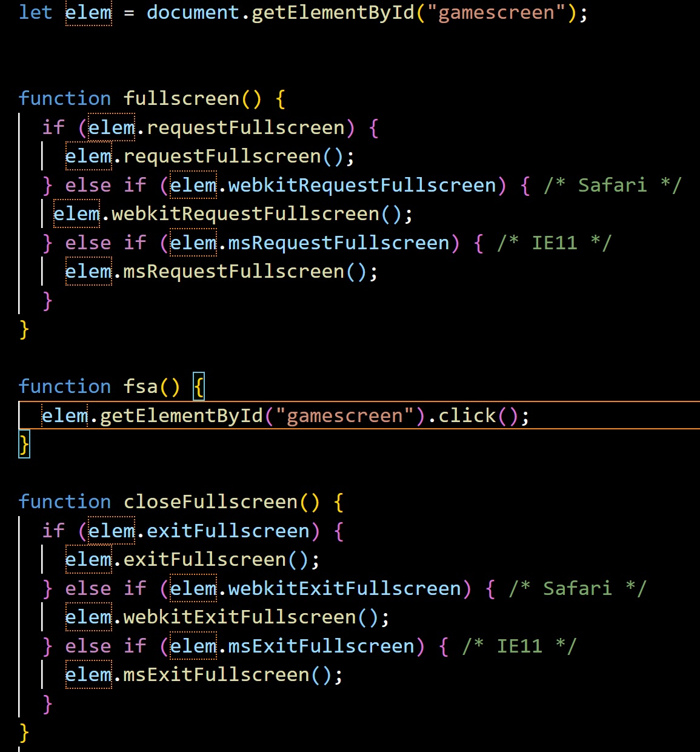The width and height of the screenshot is (700, 752).
Task: Click the .click() call inside the fsa function
Action: (x=473, y=415)
